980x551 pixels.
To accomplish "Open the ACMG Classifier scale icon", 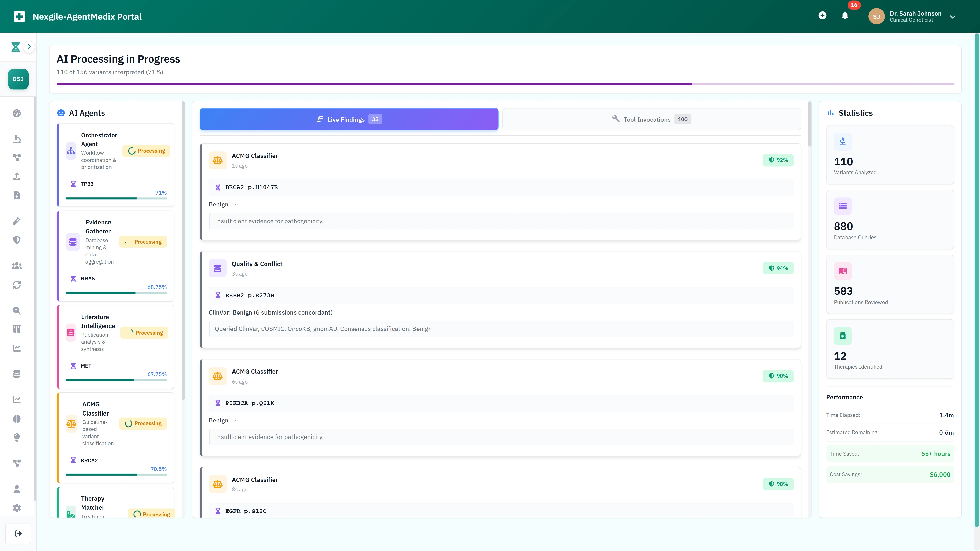I will (x=218, y=160).
